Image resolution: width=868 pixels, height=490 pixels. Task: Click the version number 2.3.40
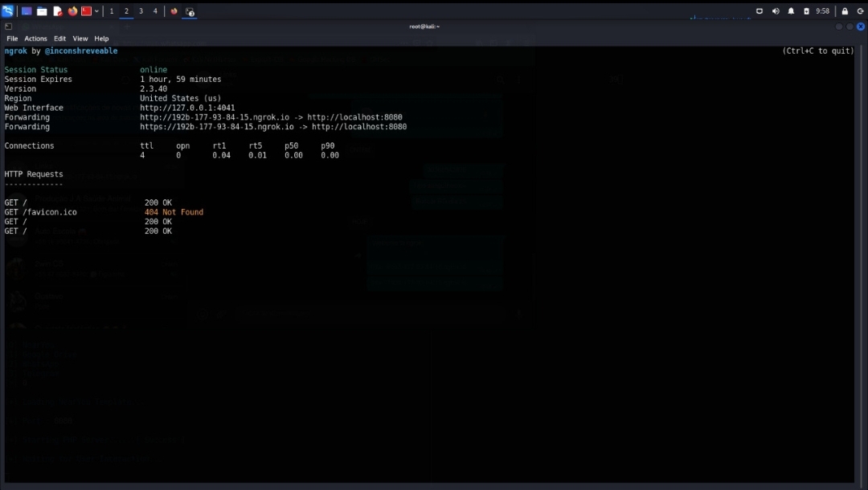[x=154, y=88]
